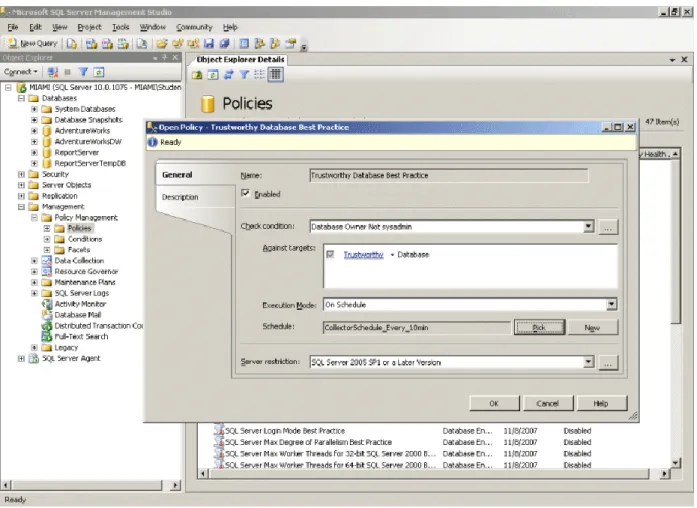Click ellipsis button beside Server restriction

tap(608, 363)
